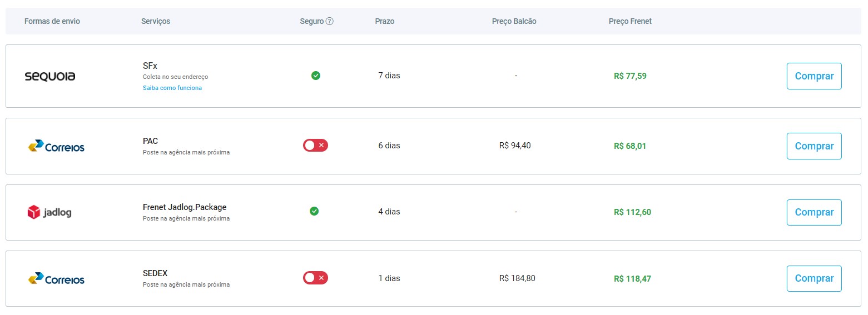The height and width of the screenshot is (315, 868).
Task: Click the Sequoia carrier logo
Action: tap(50, 76)
